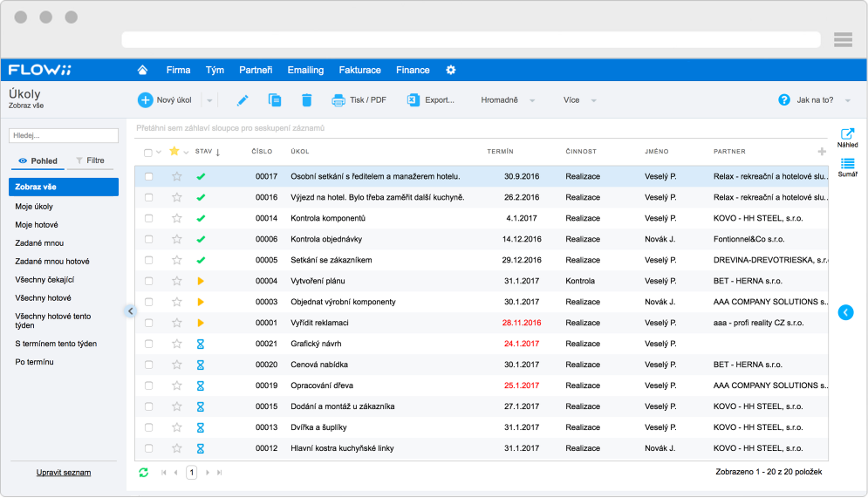
Task: Check the box for task 00015
Action: click(x=148, y=406)
